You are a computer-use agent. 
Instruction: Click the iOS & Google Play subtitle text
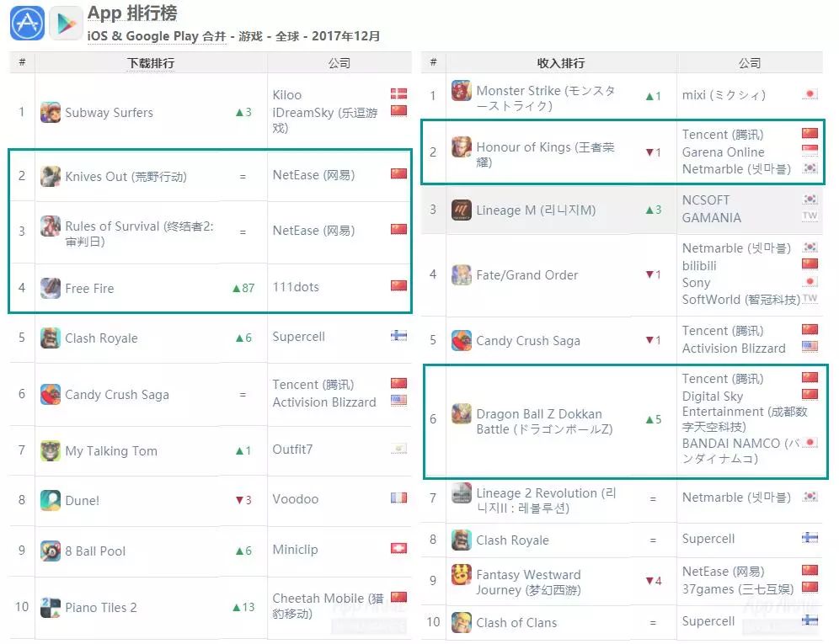click(x=233, y=36)
